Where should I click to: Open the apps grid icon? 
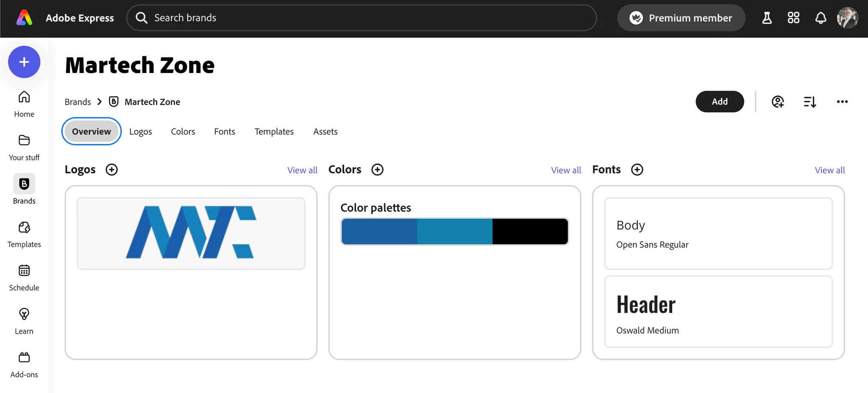[x=793, y=18]
